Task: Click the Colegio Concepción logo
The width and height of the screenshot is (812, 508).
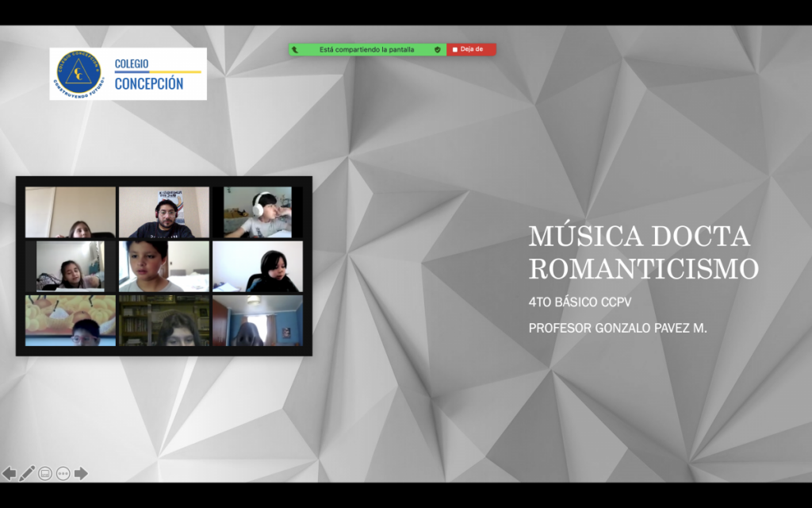Action: click(128, 74)
